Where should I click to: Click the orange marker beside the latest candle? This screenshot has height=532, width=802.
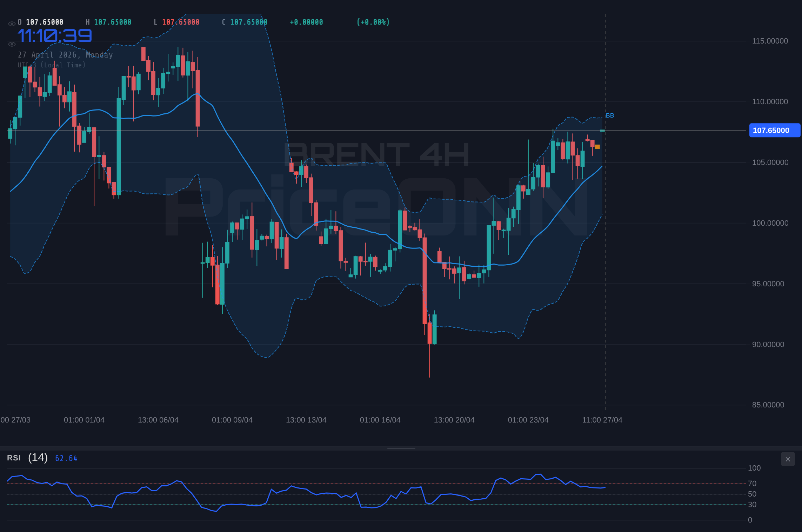tap(597, 147)
